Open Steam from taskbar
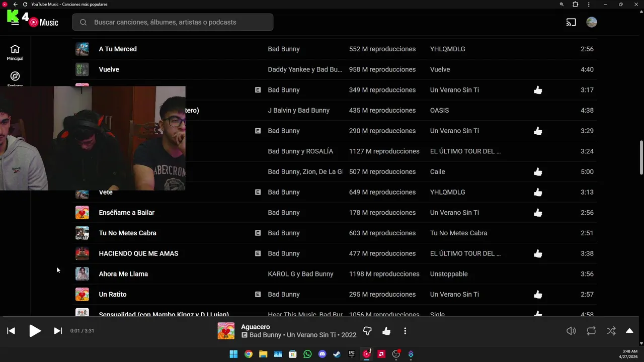The height and width of the screenshot is (362, 644). coord(337,354)
